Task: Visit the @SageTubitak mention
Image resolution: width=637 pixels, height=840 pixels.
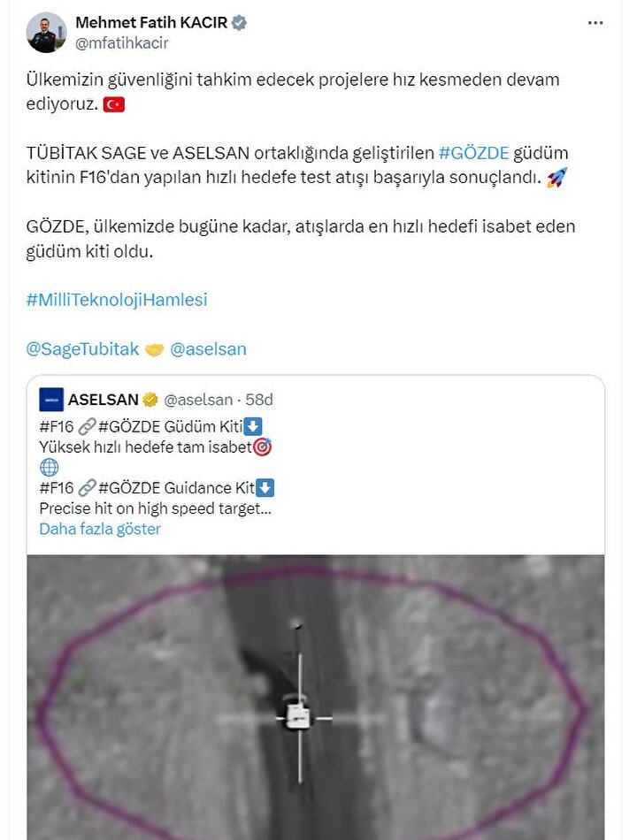Action: tap(82, 348)
